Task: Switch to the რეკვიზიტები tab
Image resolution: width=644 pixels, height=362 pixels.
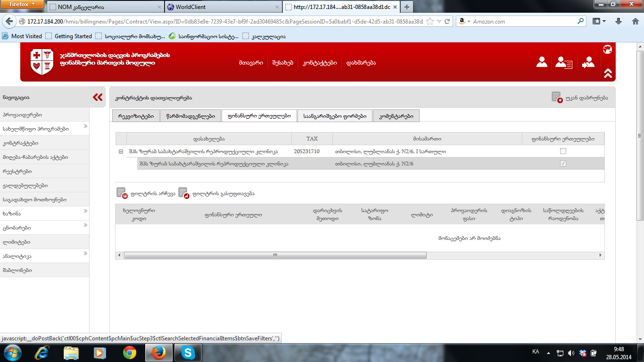Action: coord(136,116)
